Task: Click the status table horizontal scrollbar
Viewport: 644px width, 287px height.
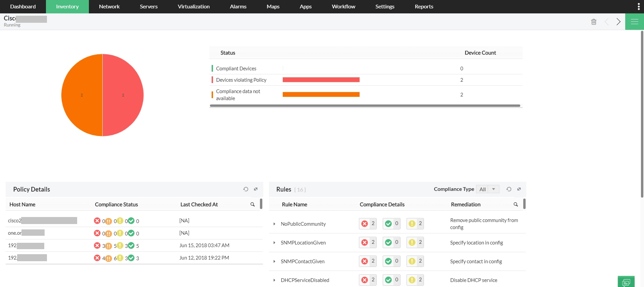Action: point(365,106)
